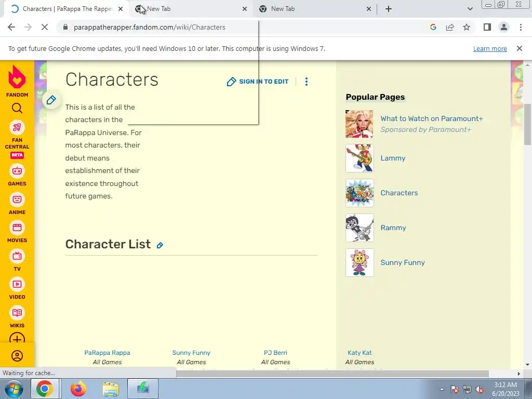Share this page icon
Image resolution: width=532 pixels, height=399 pixels.
tap(450, 27)
